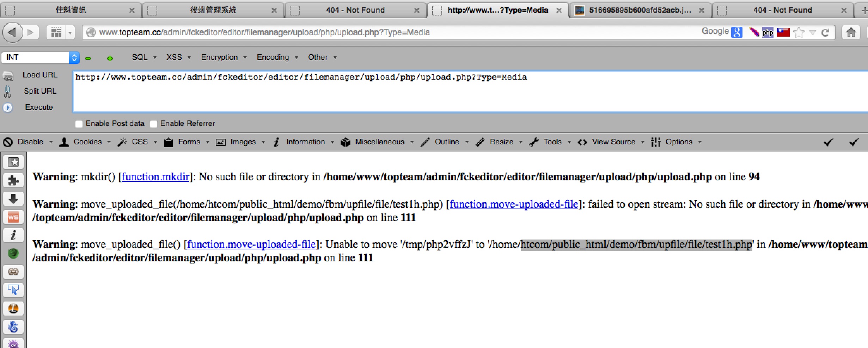Image resolution: width=868 pixels, height=348 pixels.
Task: Open the Other menu in HackBar
Action: click(322, 57)
